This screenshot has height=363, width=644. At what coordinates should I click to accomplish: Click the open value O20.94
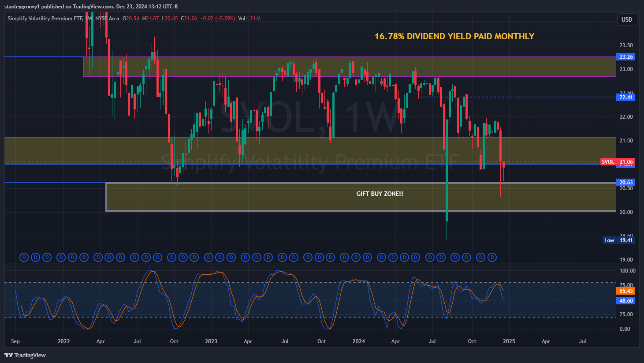[131, 19]
